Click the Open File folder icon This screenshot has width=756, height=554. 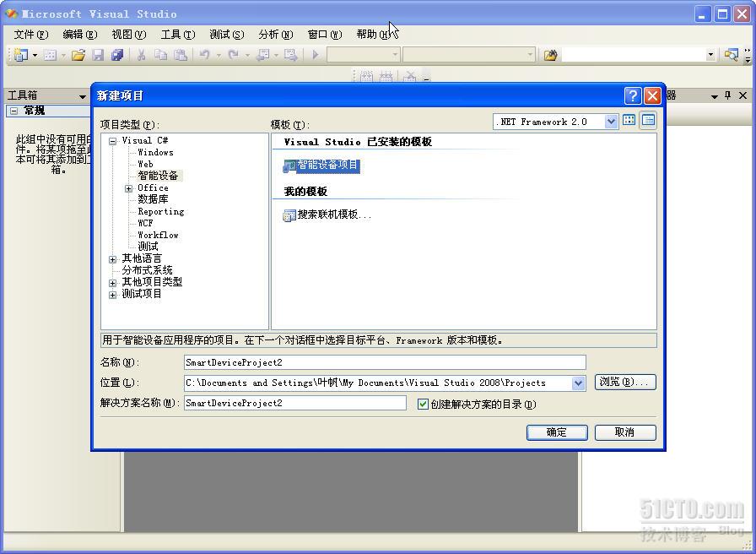coord(78,55)
